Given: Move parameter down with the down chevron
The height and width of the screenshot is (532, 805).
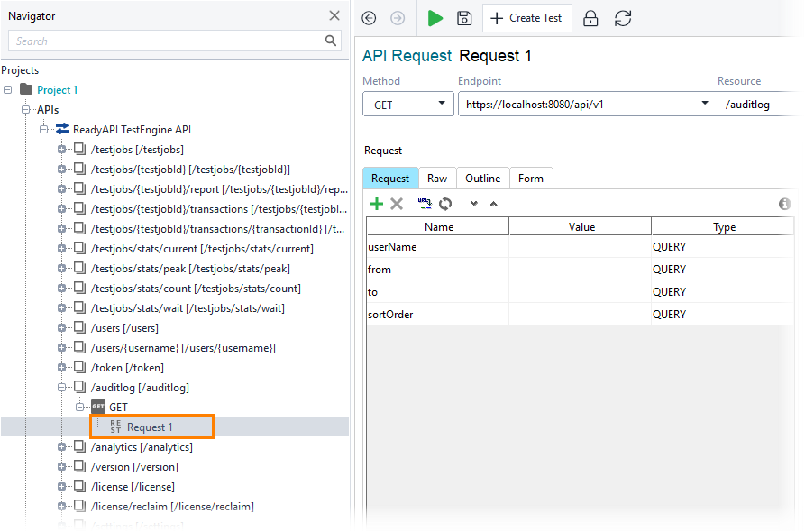Looking at the screenshot, I should 473,204.
